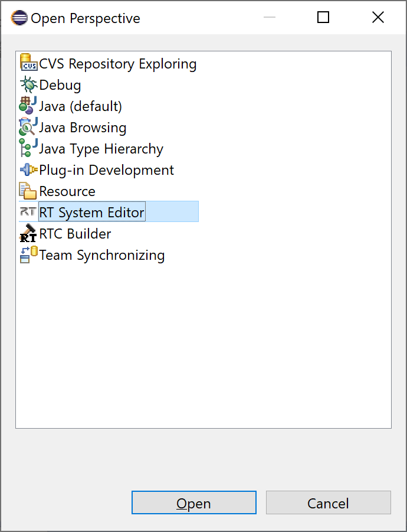Click the CVS Repository Exploring icon

tap(28, 63)
